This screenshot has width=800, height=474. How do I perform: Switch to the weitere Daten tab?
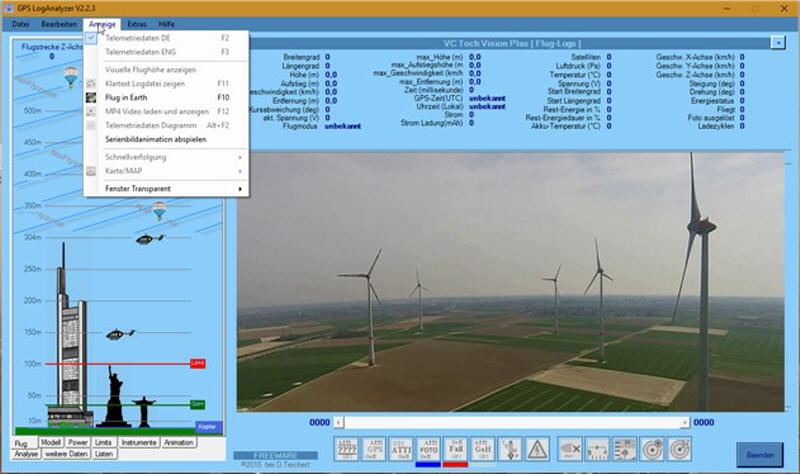point(66,454)
